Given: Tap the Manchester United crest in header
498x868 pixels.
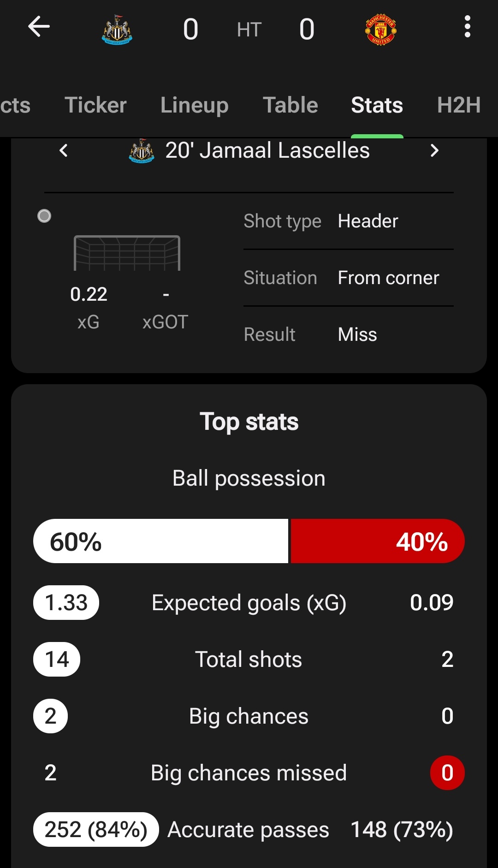Looking at the screenshot, I should tap(380, 30).
